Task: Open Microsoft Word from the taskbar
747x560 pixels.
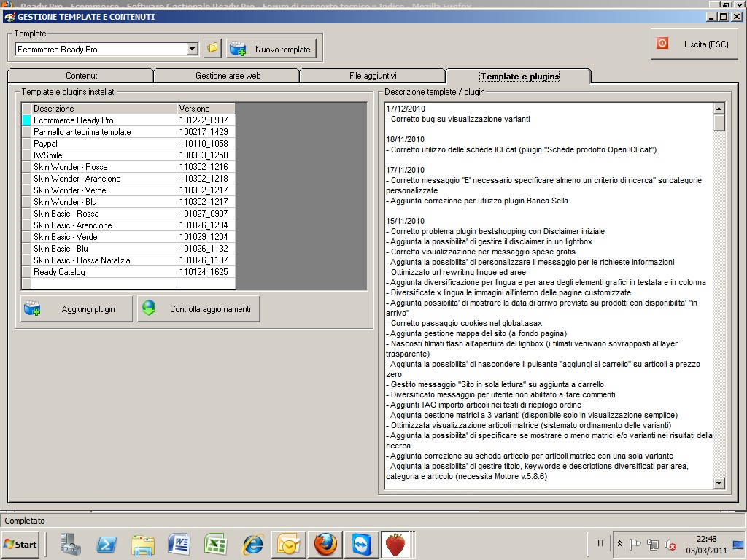Action: [x=179, y=544]
